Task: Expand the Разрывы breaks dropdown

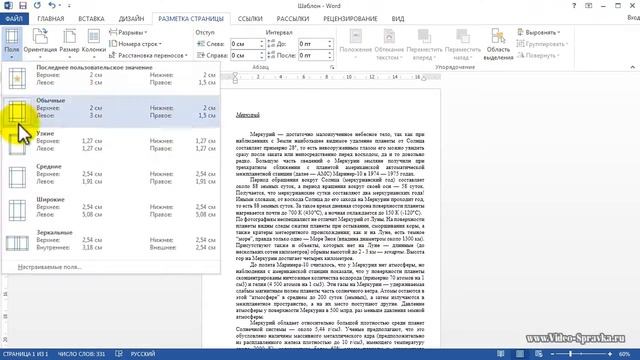Action: [129, 32]
